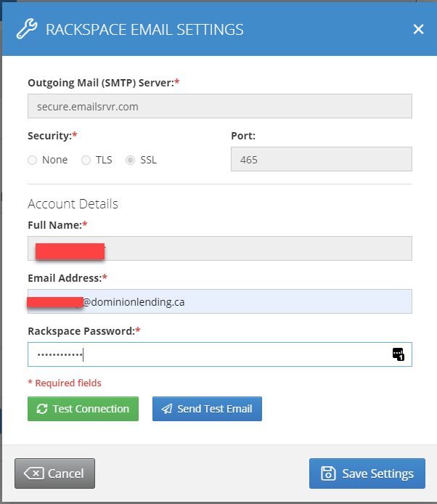Click the Rackspace Email Settings title
This screenshot has width=437, height=504.
144,30
